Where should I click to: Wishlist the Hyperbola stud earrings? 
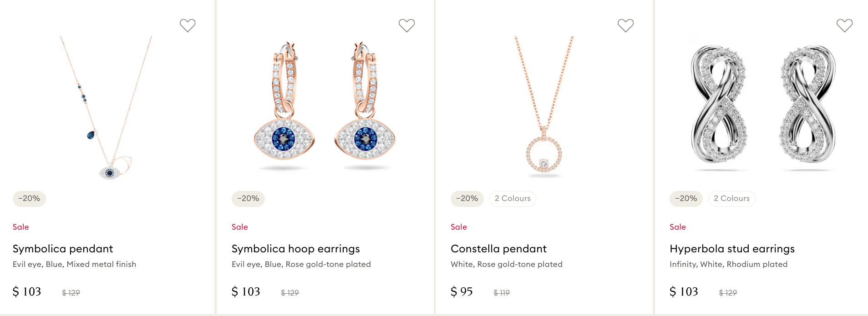click(844, 25)
